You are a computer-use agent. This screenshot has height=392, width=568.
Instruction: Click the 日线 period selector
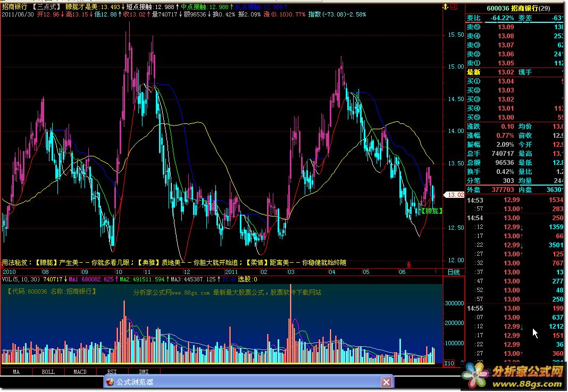(454, 272)
